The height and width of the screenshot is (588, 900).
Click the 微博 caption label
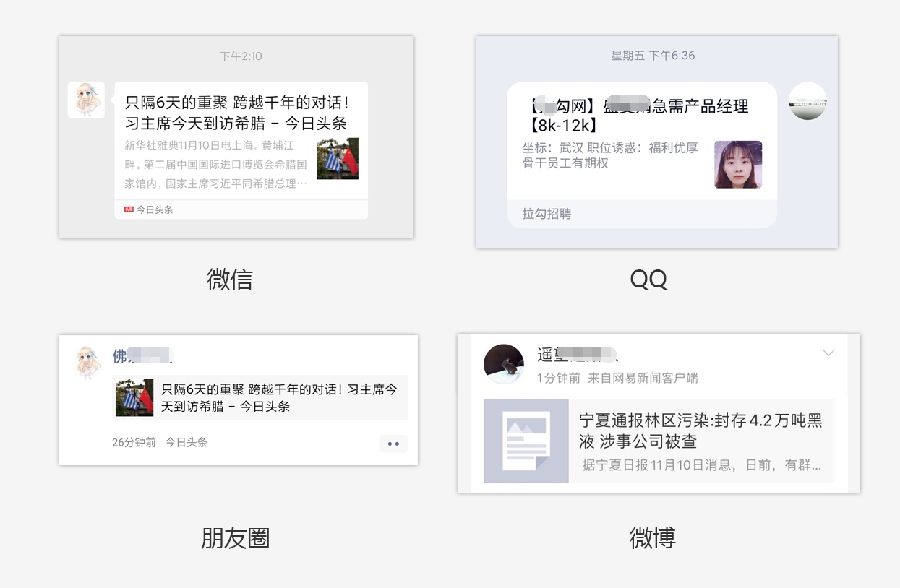point(653,538)
